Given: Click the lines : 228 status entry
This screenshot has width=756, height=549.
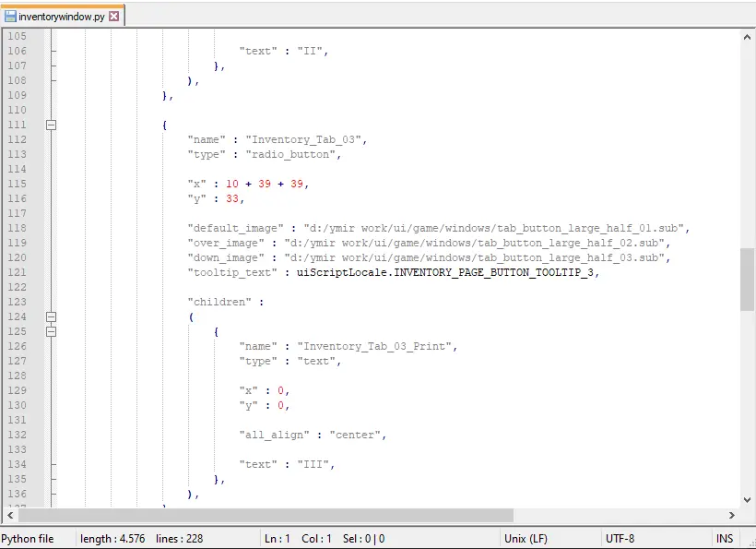Looking at the screenshot, I should click(x=180, y=538).
